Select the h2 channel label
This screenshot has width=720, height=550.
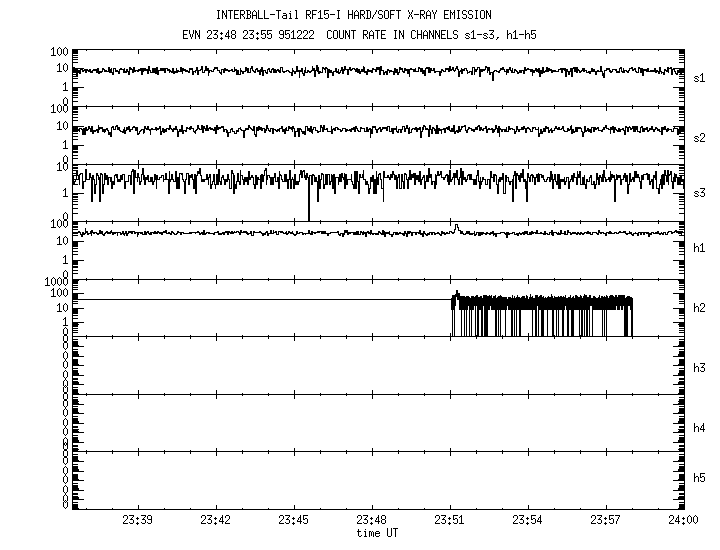(700, 308)
